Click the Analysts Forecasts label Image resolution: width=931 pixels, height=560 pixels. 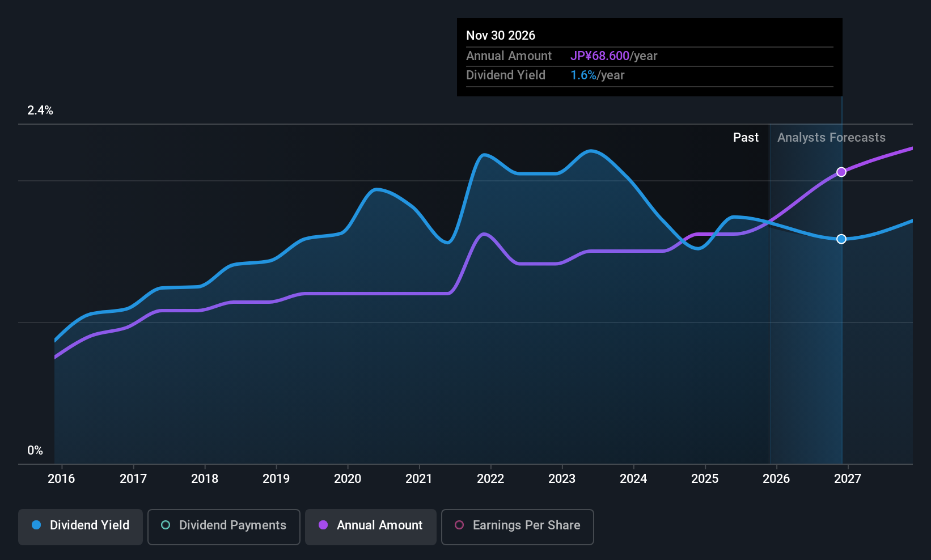point(831,138)
